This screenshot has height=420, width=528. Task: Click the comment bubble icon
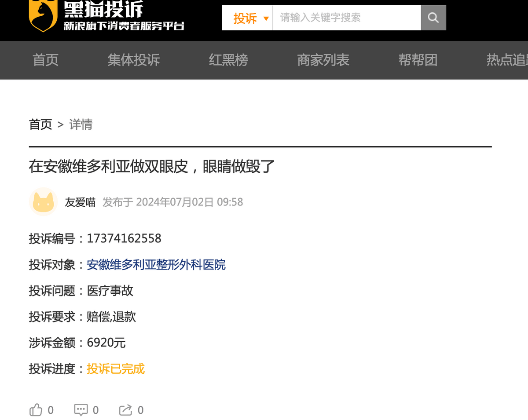pyautogui.click(x=81, y=410)
